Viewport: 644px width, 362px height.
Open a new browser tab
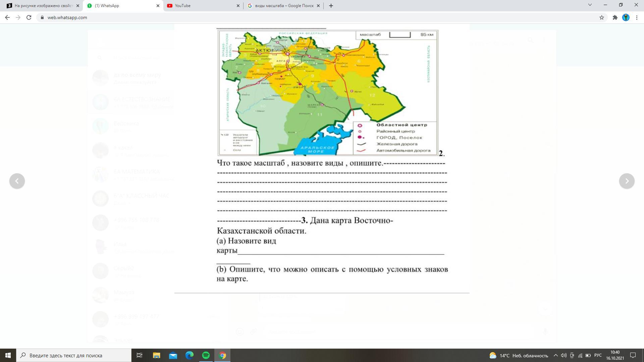331,6
